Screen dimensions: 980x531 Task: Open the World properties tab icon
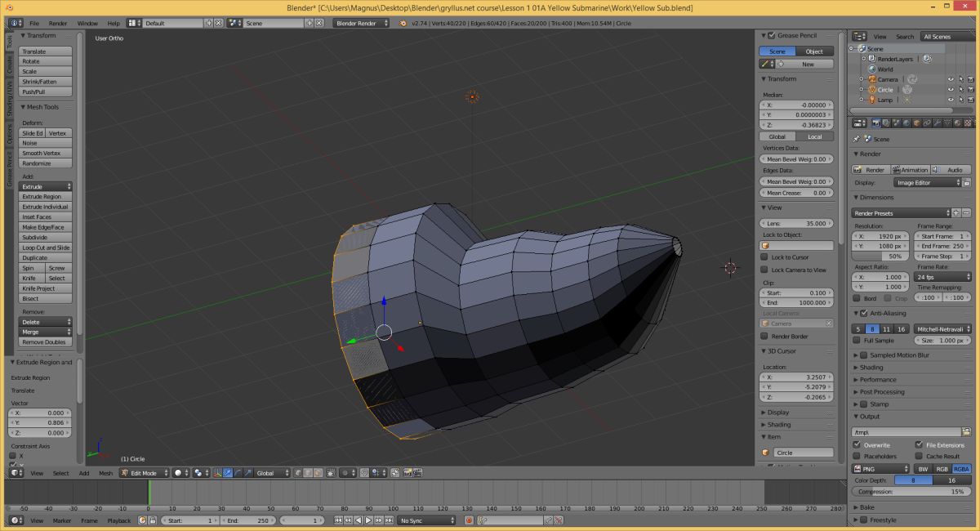pyautogui.click(x=906, y=123)
